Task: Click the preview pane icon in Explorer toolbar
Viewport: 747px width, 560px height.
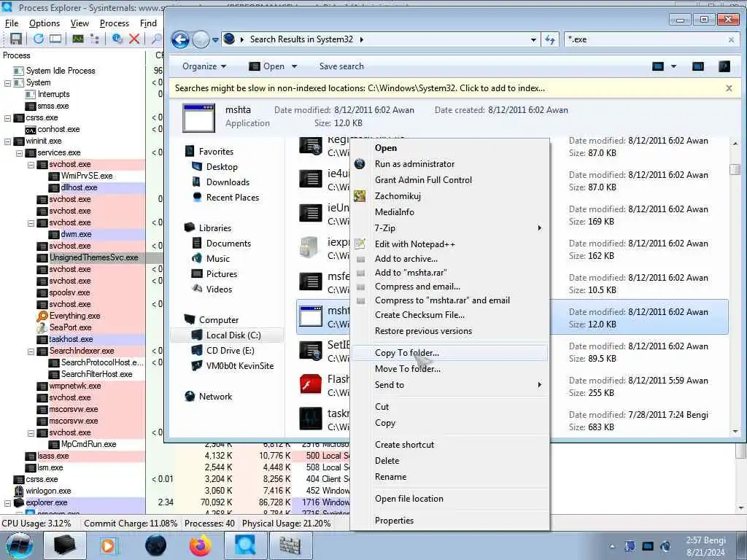Action: coord(698,66)
